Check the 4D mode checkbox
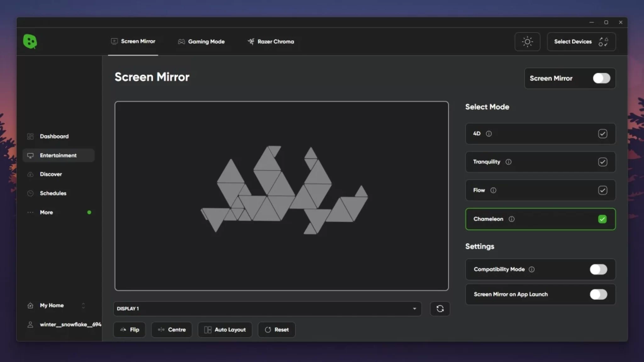This screenshot has height=362, width=644. pos(602,134)
